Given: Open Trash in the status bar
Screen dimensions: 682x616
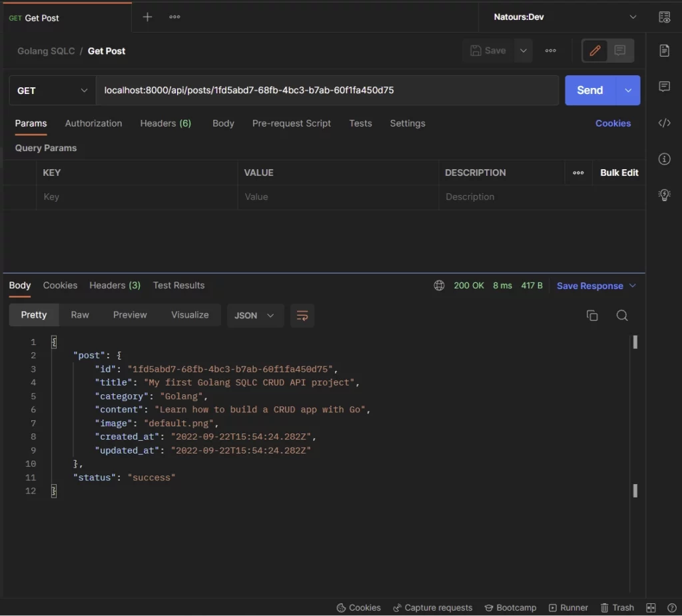Looking at the screenshot, I should pos(617,608).
